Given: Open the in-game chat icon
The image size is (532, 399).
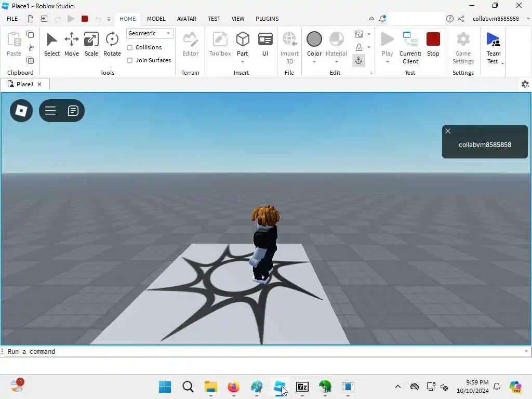Looking at the screenshot, I should click(x=73, y=111).
